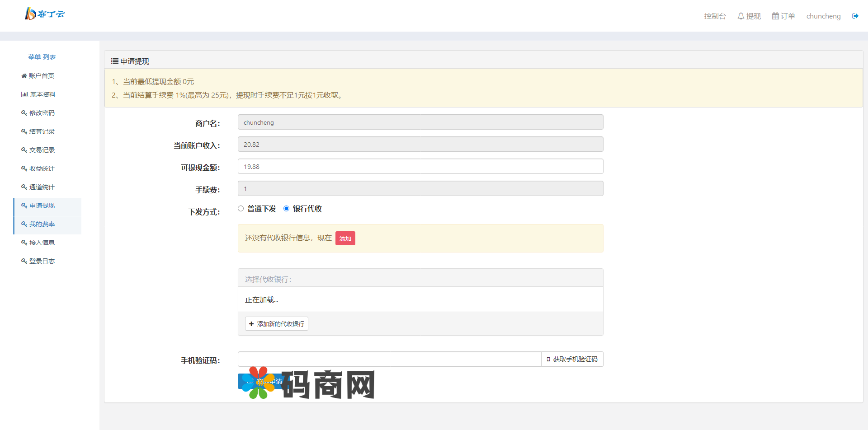Image resolution: width=868 pixels, height=430 pixels.
Task: Click the calendar icon next to 订单
Action: pos(775,16)
